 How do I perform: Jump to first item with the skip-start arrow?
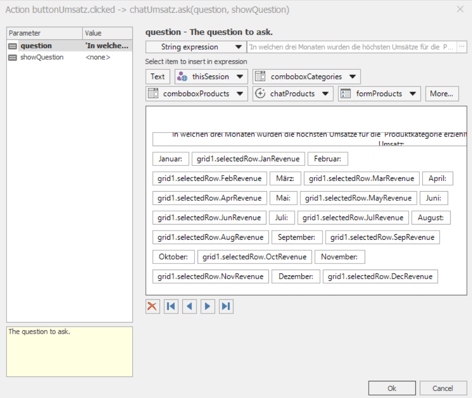[x=171, y=306]
